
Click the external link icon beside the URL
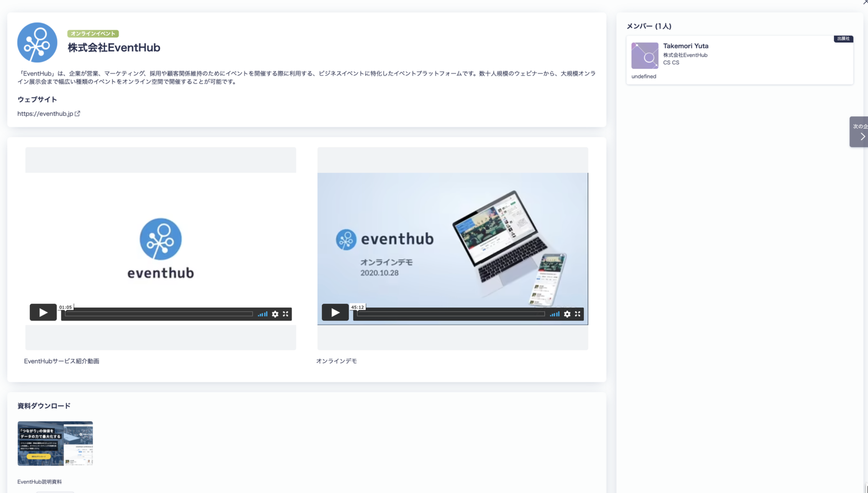77,113
